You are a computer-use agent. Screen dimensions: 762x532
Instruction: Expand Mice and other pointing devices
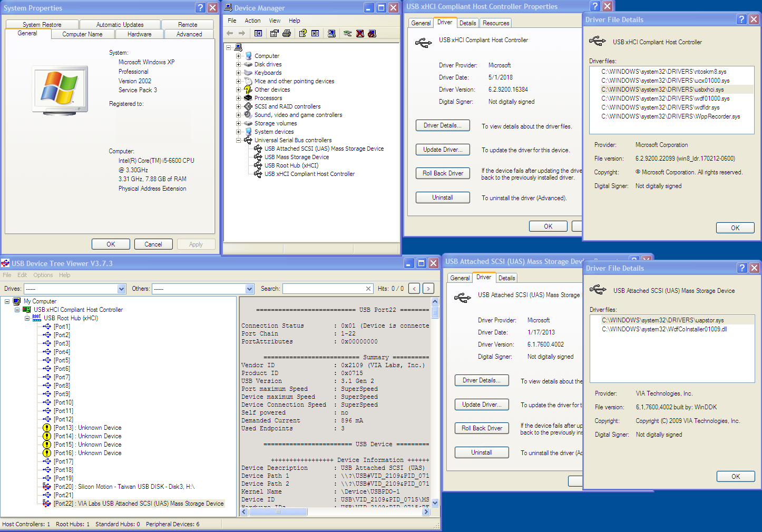[238, 81]
